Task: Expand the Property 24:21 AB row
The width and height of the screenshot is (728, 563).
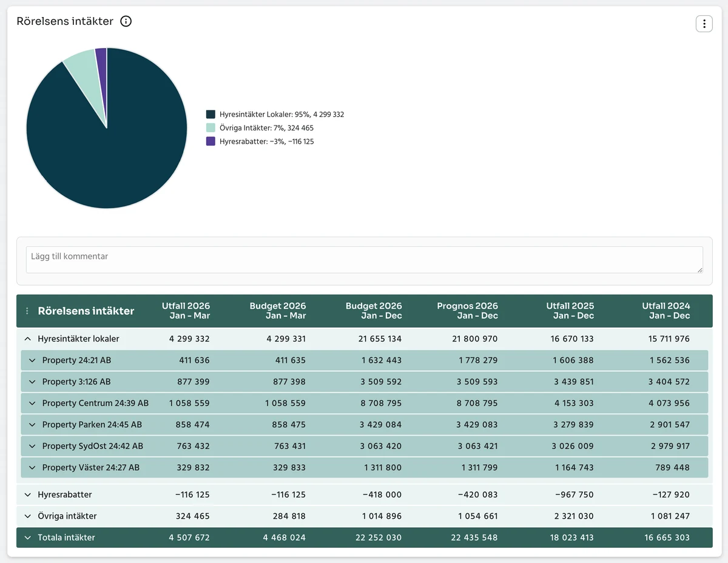Action: [32, 360]
